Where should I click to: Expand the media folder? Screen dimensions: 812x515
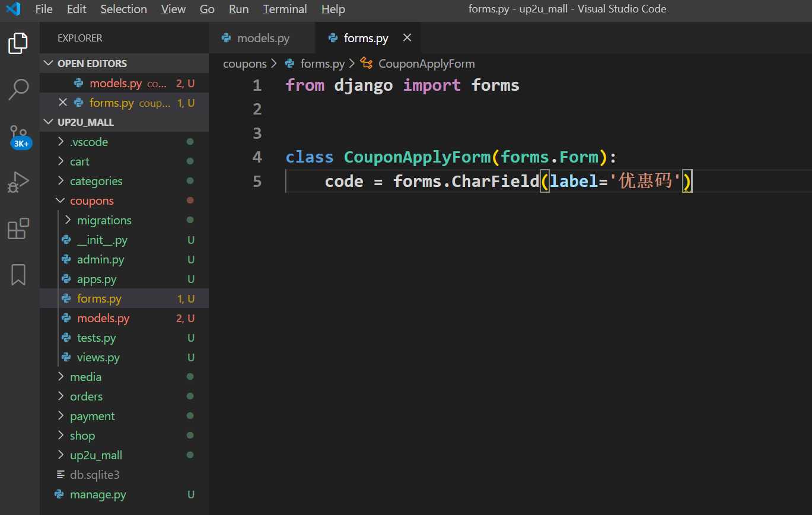pyautogui.click(x=124, y=377)
